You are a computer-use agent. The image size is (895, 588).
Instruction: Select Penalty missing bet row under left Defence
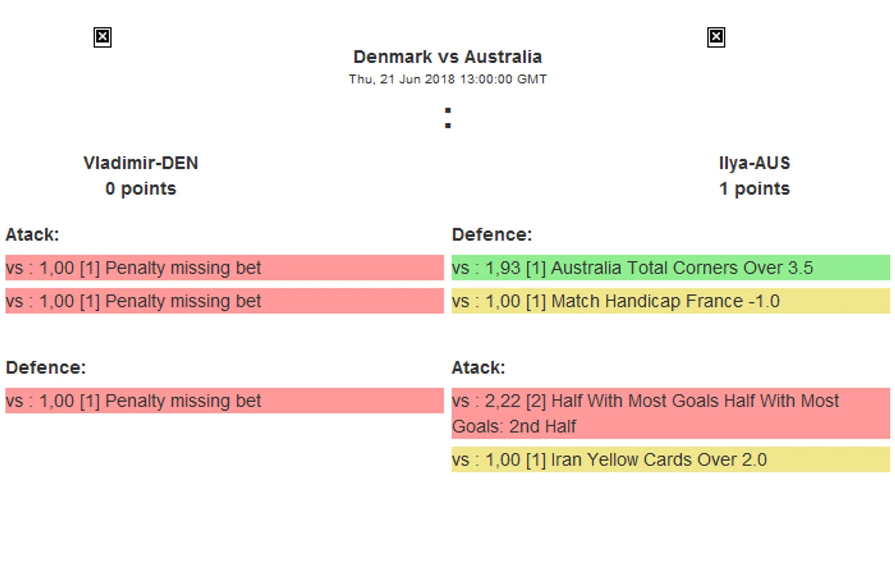(224, 400)
